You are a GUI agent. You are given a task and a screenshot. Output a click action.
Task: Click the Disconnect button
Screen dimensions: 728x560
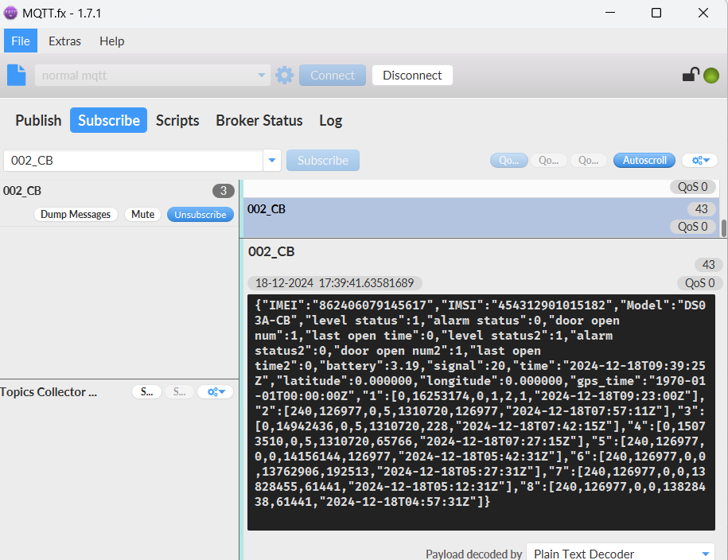point(412,76)
